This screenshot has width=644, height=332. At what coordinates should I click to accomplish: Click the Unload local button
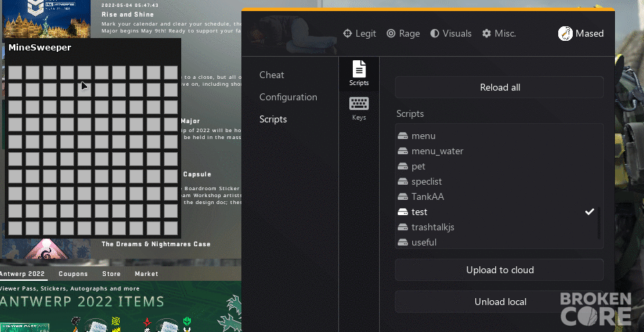(x=499, y=302)
